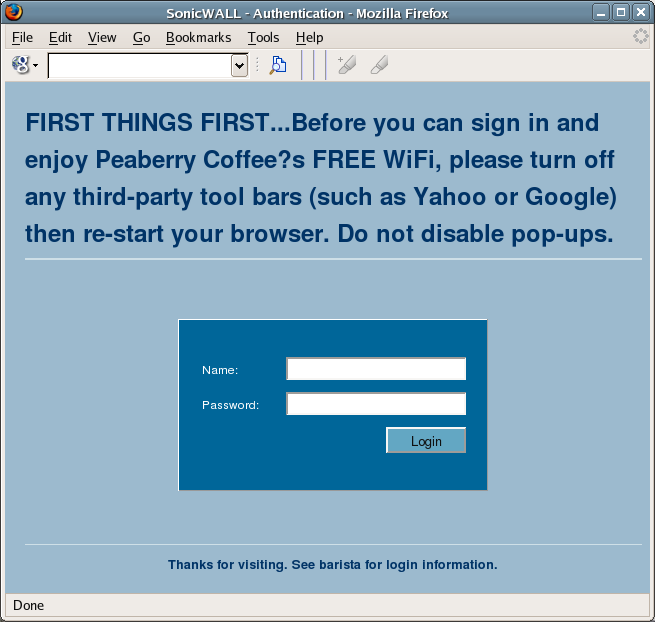Focus the Password input field

click(376, 404)
